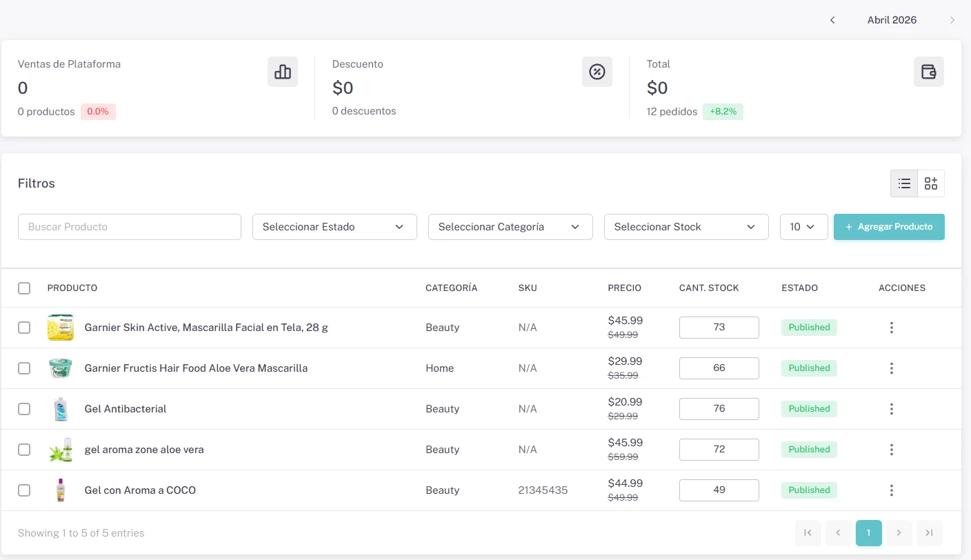This screenshot has width=971, height=560.
Task: Edit stock quantity 72 for gel aroma zone
Action: point(719,450)
